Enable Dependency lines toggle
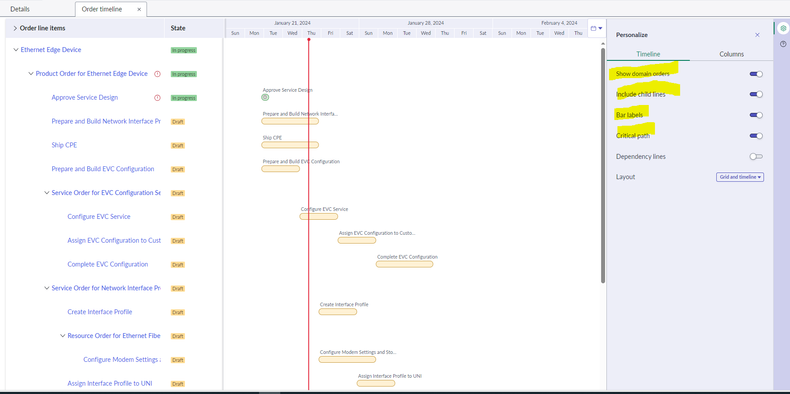Screen dimensions: 790x394 click(756, 156)
